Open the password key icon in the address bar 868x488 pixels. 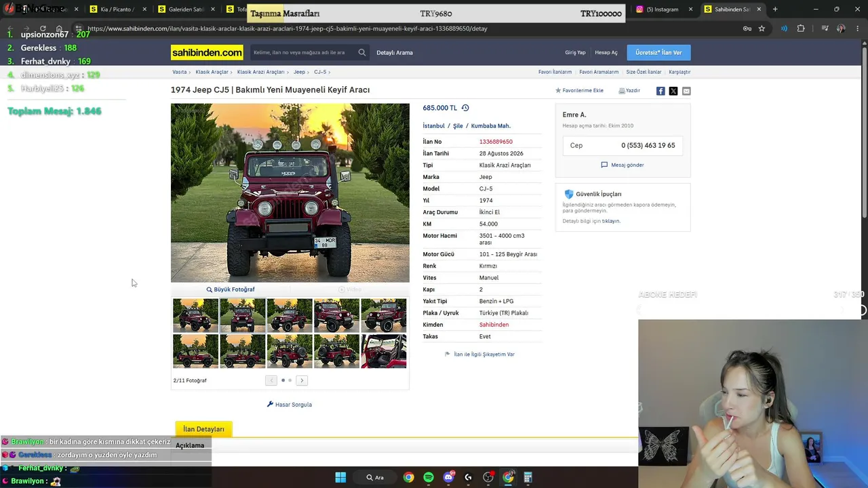click(x=747, y=28)
